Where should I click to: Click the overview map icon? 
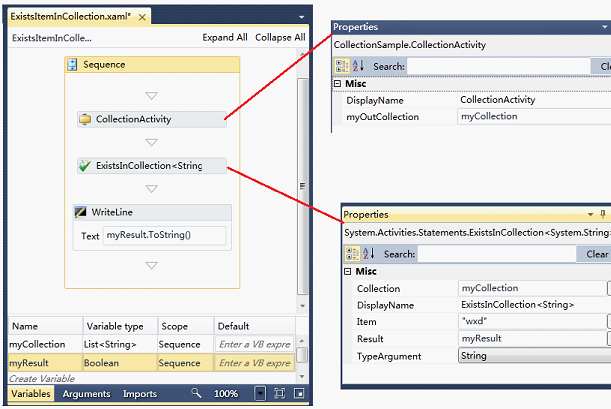click(x=299, y=393)
